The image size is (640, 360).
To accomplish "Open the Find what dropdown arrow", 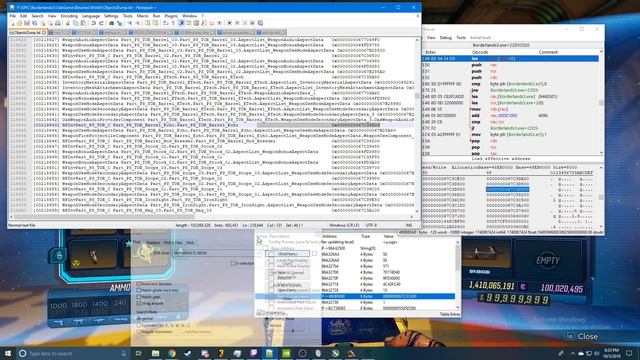I will pyautogui.click(x=258, y=253).
